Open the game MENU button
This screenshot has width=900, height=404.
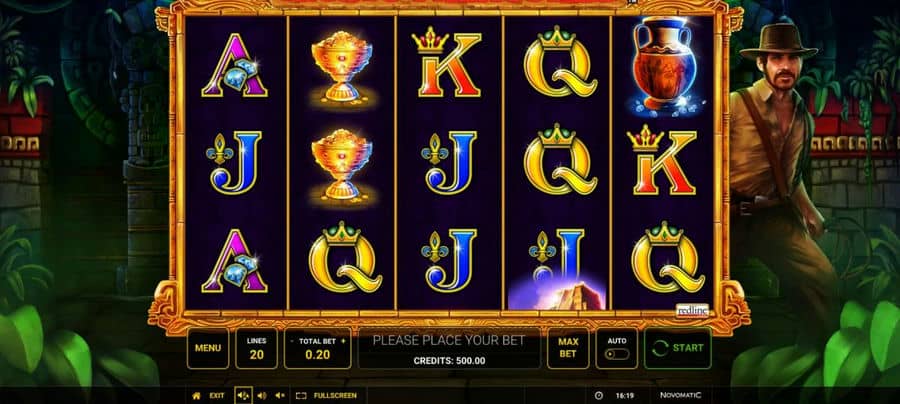click(x=208, y=348)
